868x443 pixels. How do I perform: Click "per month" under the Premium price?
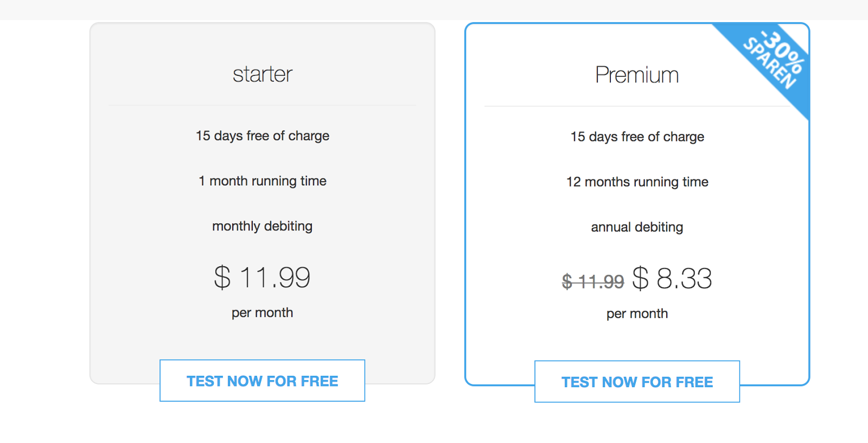637,314
